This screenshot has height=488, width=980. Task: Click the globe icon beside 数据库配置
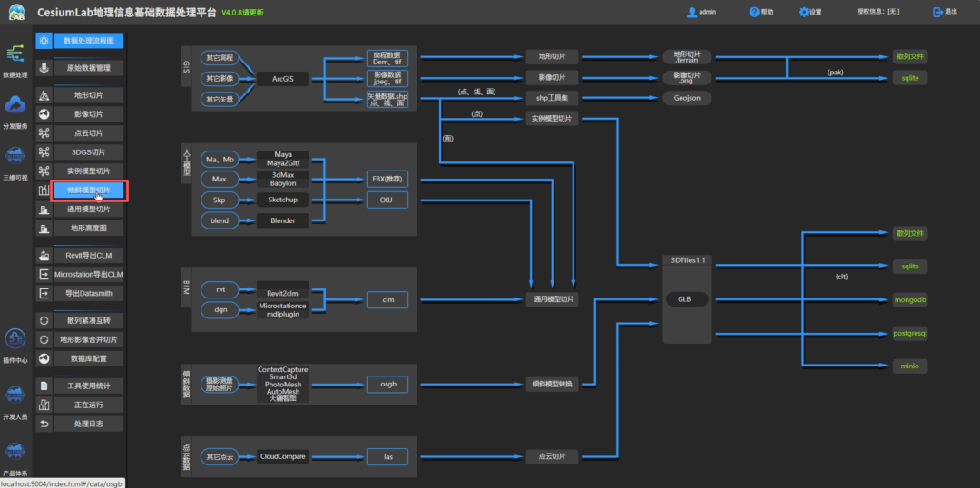tap(44, 358)
